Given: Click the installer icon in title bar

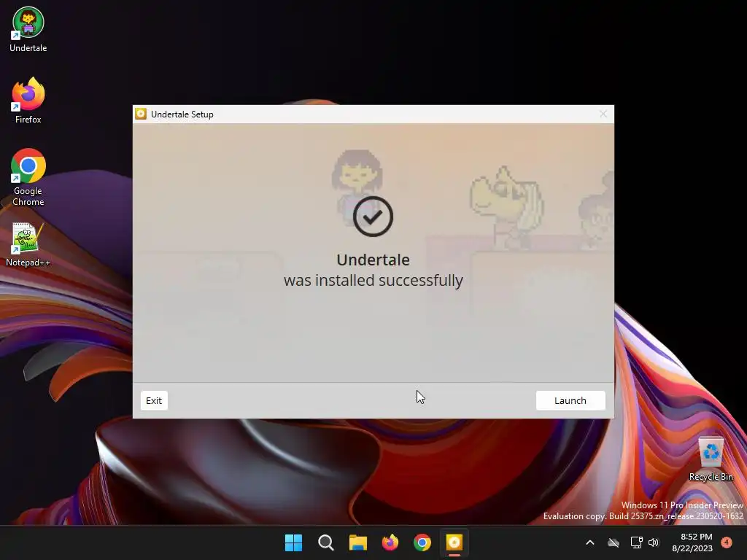Looking at the screenshot, I should click(141, 114).
